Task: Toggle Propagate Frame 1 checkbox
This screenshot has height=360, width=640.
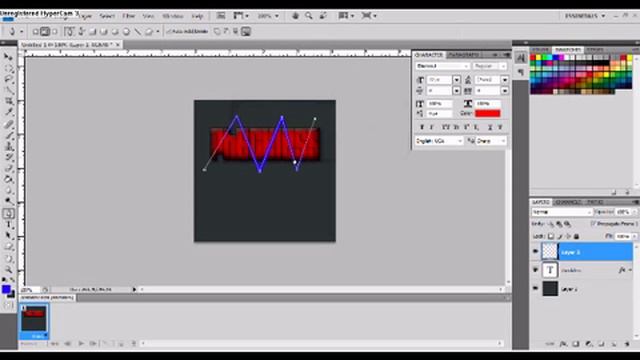Action: tap(593, 224)
